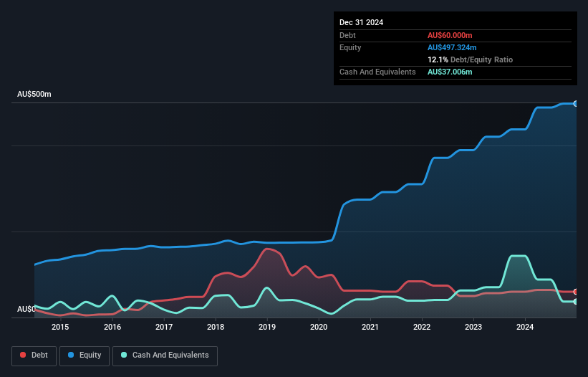Click the Equity row label in tooltip
This screenshot has height=377, width=588.
click(350, 47)
